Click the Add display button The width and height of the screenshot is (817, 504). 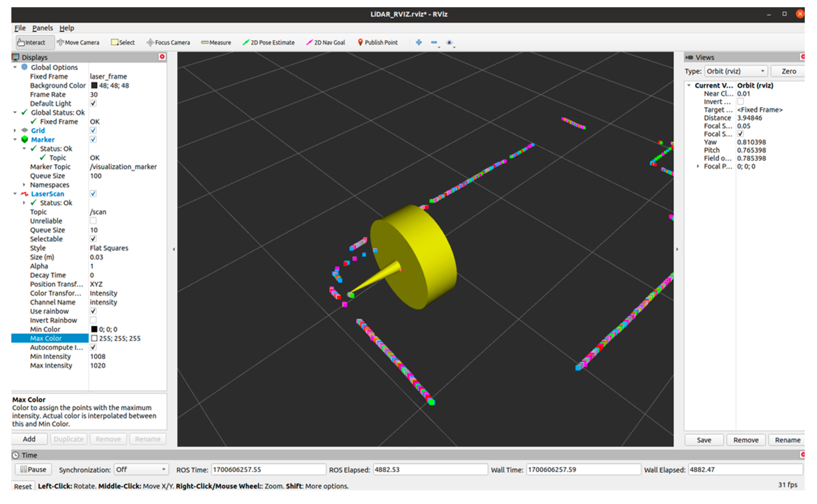pos(29,439)
